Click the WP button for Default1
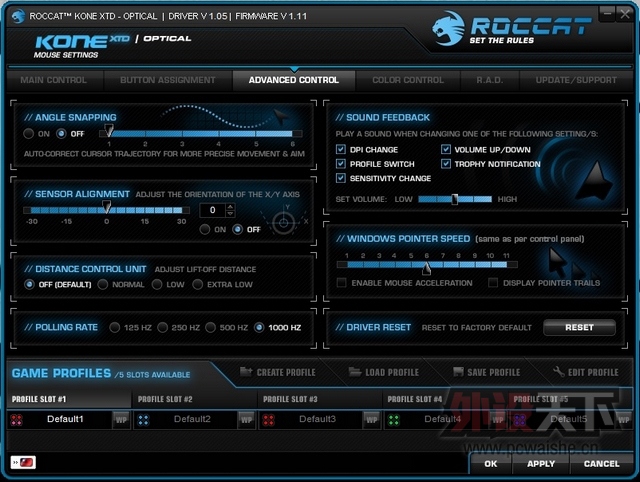The height and width of the screenshot is (482, 640). [121, 420]
